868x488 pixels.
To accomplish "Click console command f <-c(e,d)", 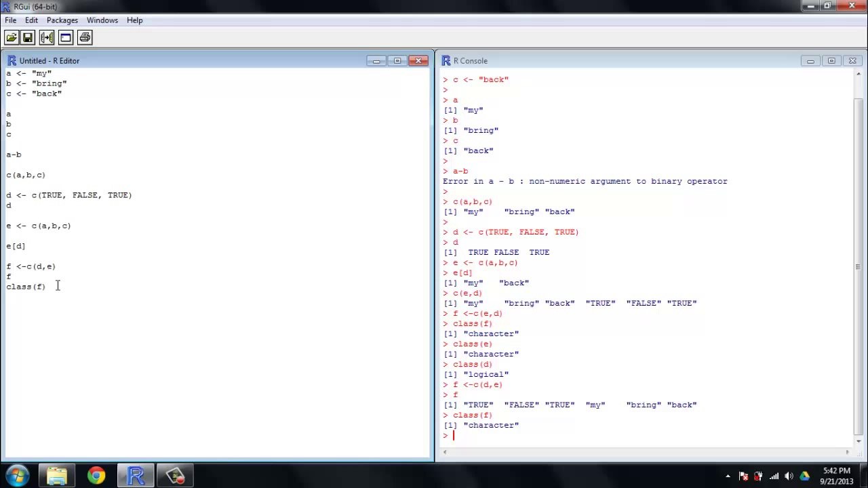I will [x=478, y=313].
